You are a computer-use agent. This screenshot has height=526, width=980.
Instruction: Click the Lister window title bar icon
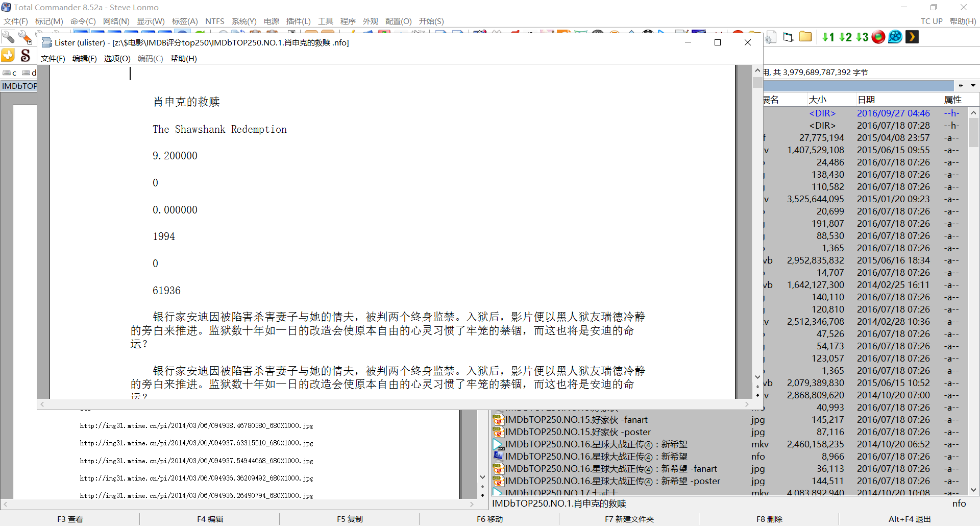[46, 42]
